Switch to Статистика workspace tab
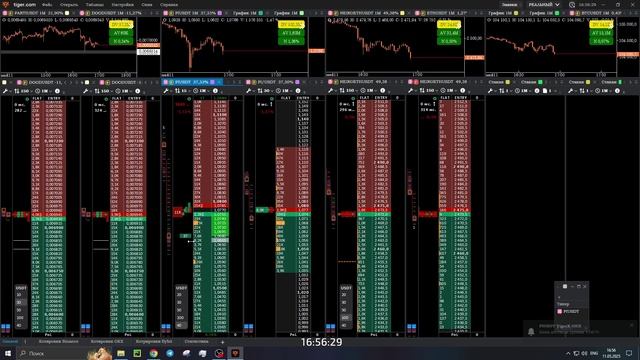Screen dimensions: 640x360 point(196,341)
